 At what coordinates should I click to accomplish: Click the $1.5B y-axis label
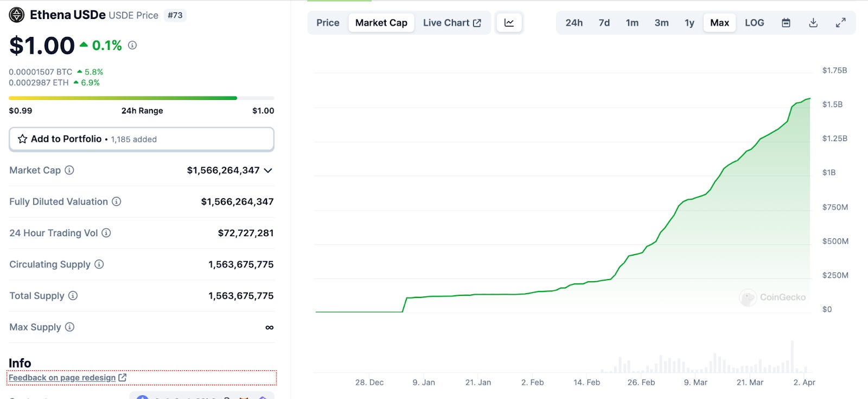832,104
